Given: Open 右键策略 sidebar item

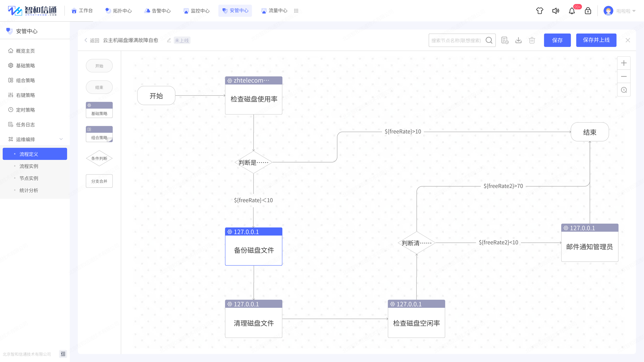Looking at the screenshot, I should (35, 95).
